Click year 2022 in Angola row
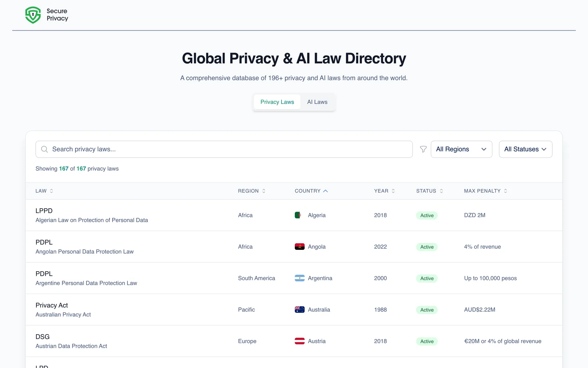The height and width of the screenshot is (368, 588). 380,247
